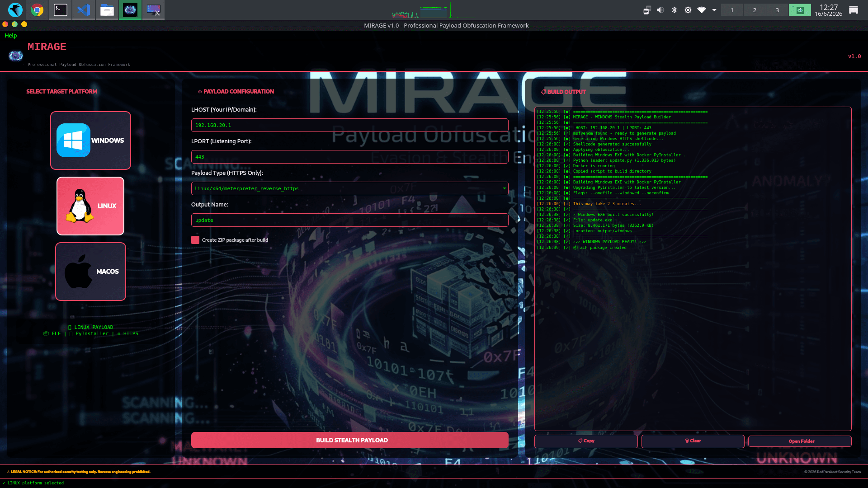Click the 'Docker is running' log line
Screen dimensions: 868x488
point(576,166)
